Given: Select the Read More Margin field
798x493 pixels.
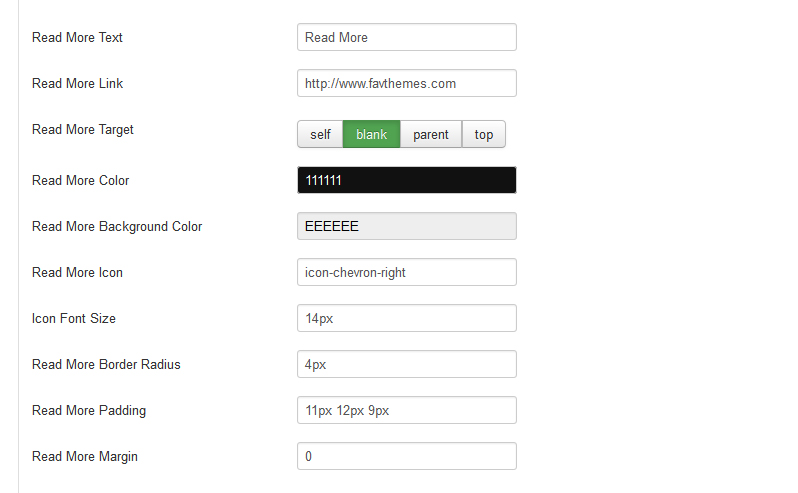Looking at the screenshot, I should pyautogui.click(x=407, y=456).
